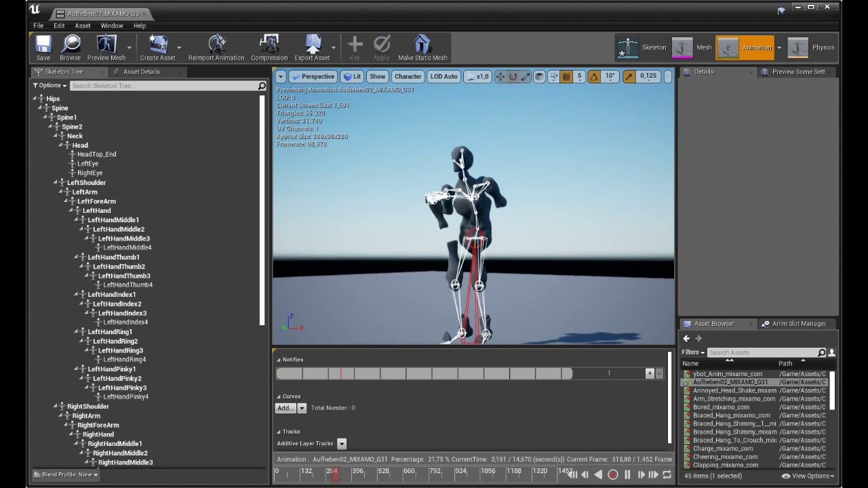Viewport: 868px width, 488px height.
Task: Toggle rotation snapping in the viewport toolbar
Action: (594, 77)
